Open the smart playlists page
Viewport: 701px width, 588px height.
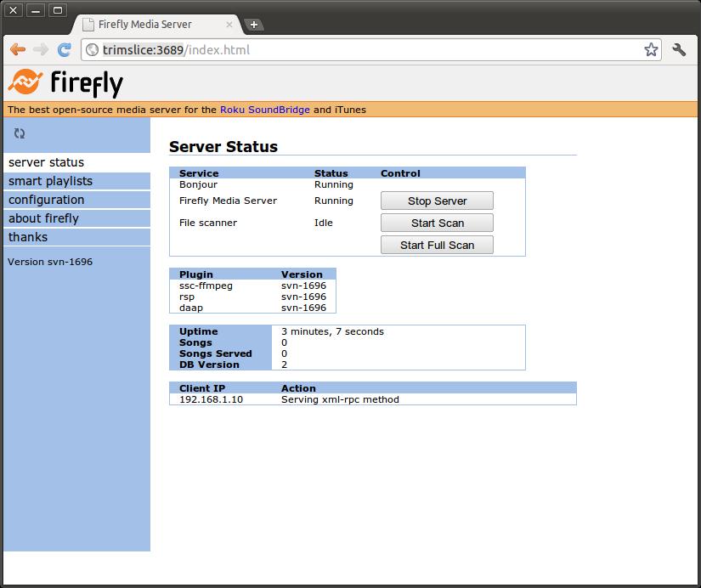click(51, 181)
